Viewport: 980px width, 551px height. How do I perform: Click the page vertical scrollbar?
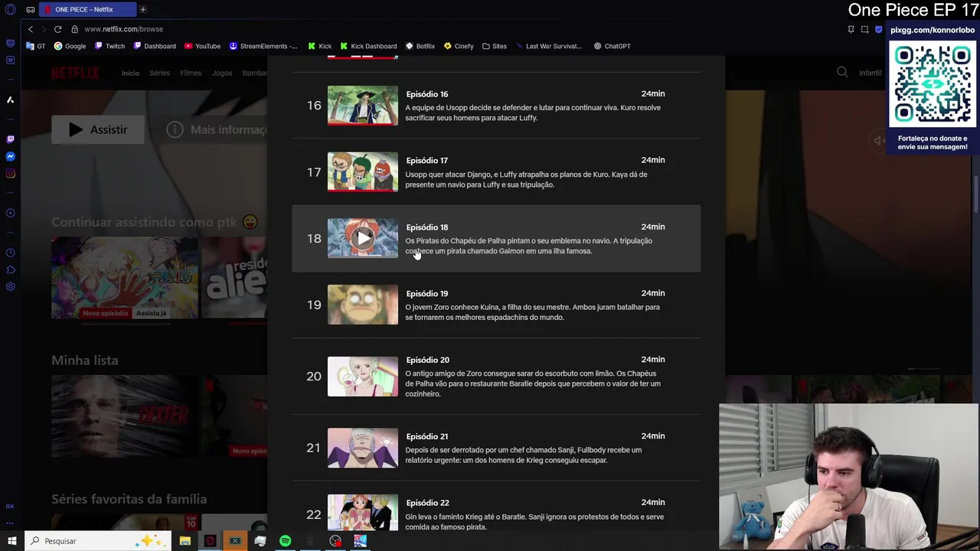coord(975,195)
